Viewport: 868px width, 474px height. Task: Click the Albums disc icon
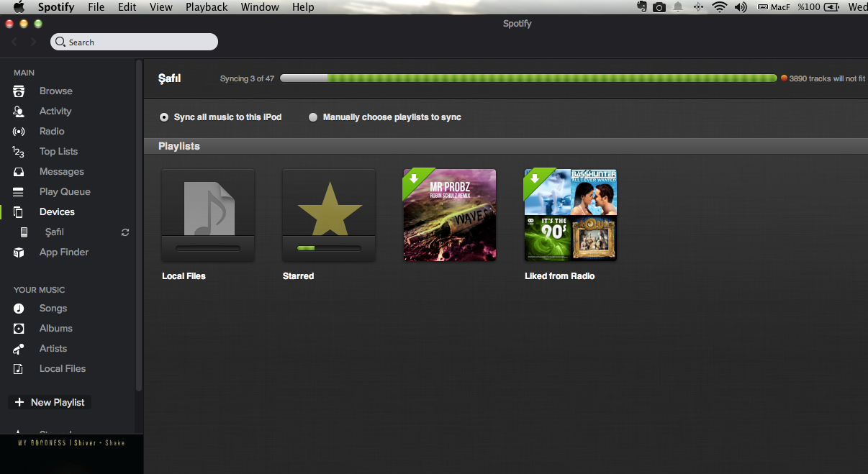(19, 329)
